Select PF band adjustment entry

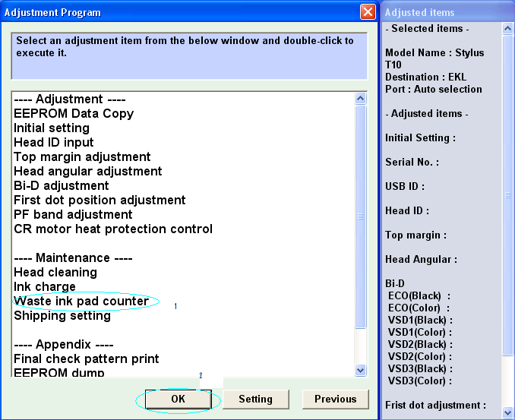pos(73,214)
